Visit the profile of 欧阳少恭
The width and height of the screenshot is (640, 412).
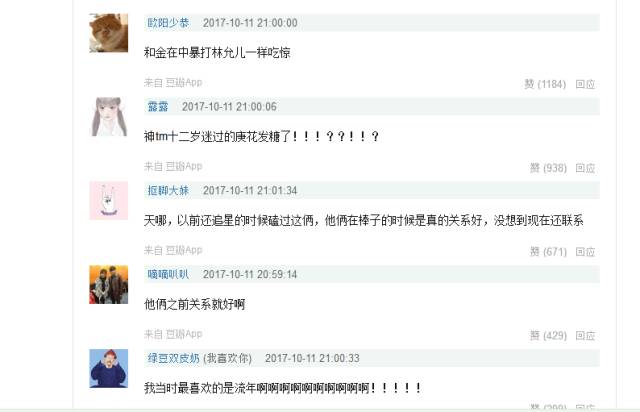click(168, 23)
